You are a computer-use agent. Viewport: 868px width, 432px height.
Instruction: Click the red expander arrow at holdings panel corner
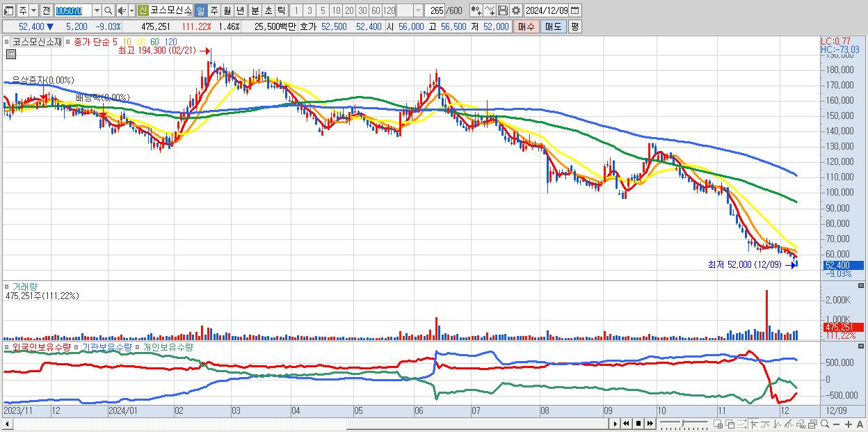pos(861,346)
